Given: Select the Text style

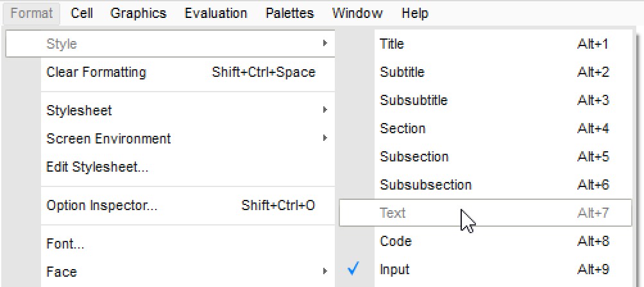Looking at the screenshot, I should [x=393, y=213].
